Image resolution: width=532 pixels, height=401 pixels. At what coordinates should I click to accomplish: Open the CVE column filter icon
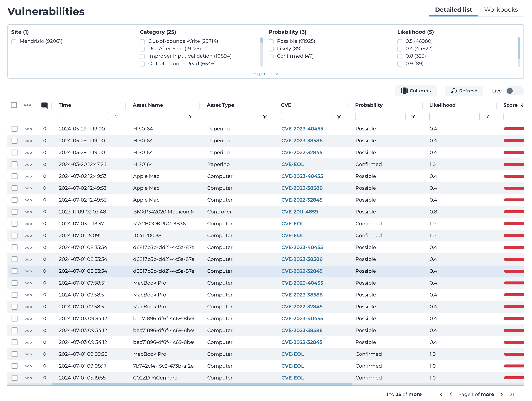pyautogui.click(x=339, y=117)
